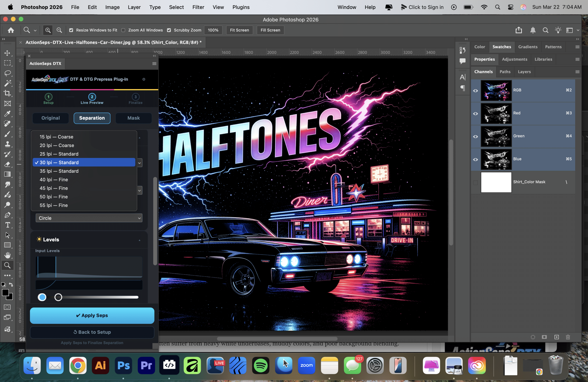Enable Zoom All Windows checkbox
Viewport: 588px width, 382px height.
click(123, 30)
